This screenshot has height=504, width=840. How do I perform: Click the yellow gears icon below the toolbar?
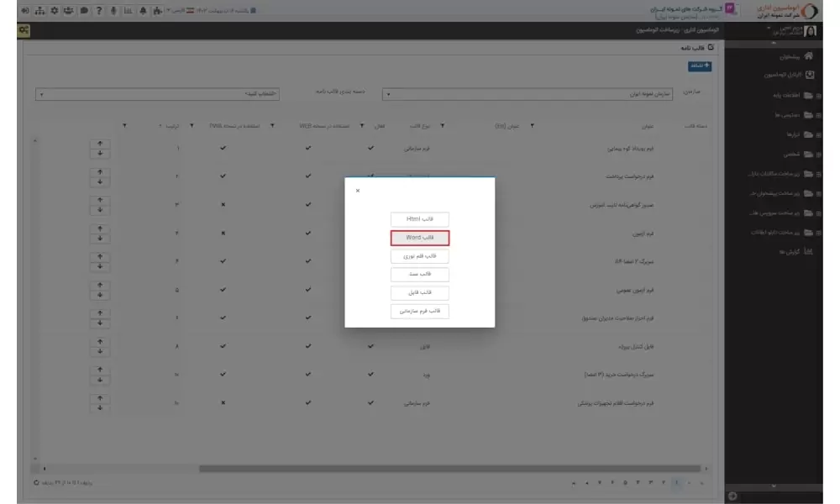pos(24,30)
